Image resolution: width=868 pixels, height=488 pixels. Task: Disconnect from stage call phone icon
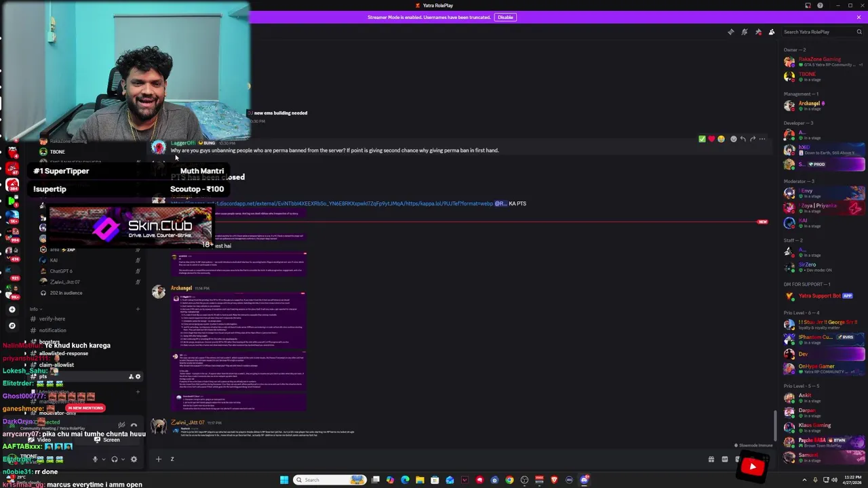pos(134,426)
